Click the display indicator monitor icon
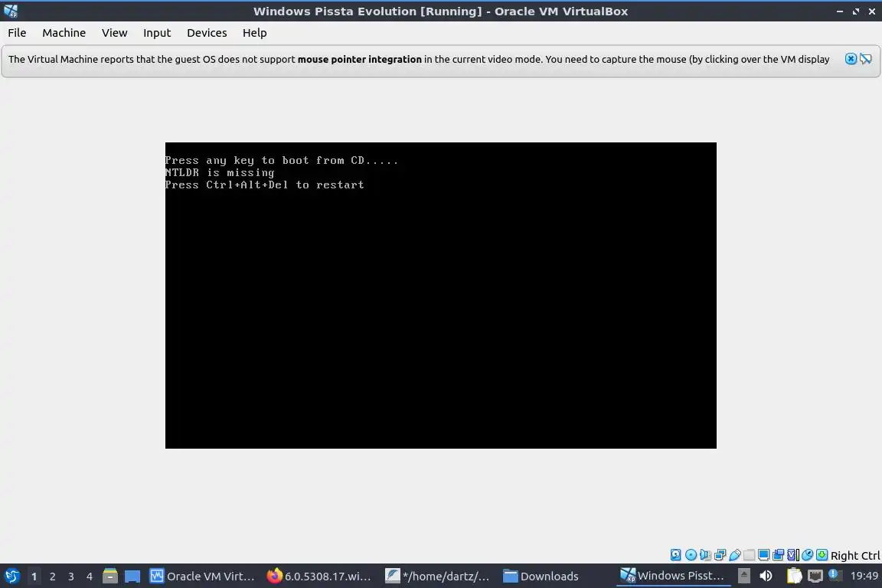882x588 pixels. [763, 555]
